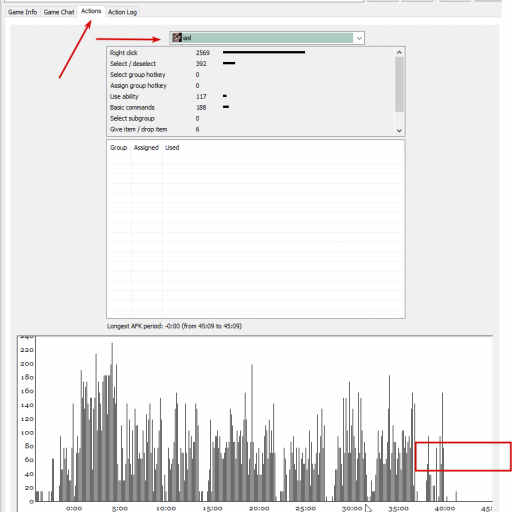The height and width of the screenshot is (512, 512).
Task: Click the 35:00 mark on chart axis
Action: coord(398,508)
